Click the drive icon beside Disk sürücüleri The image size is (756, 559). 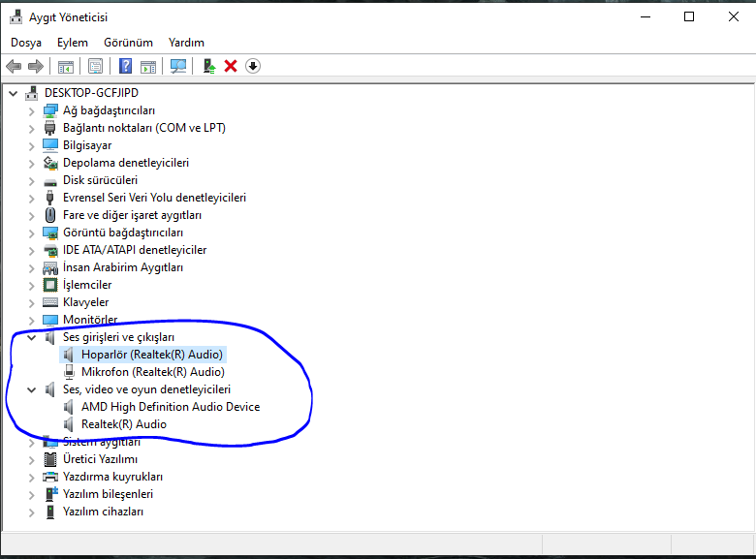coord(50,182)
